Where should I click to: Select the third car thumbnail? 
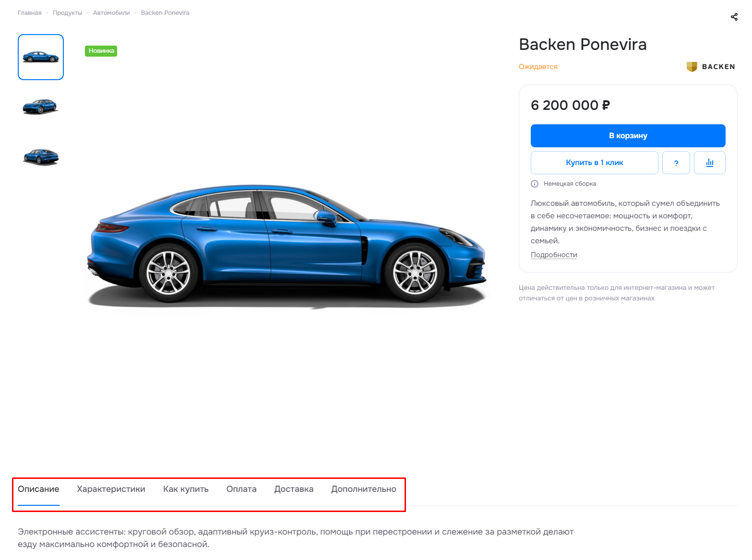41,156
